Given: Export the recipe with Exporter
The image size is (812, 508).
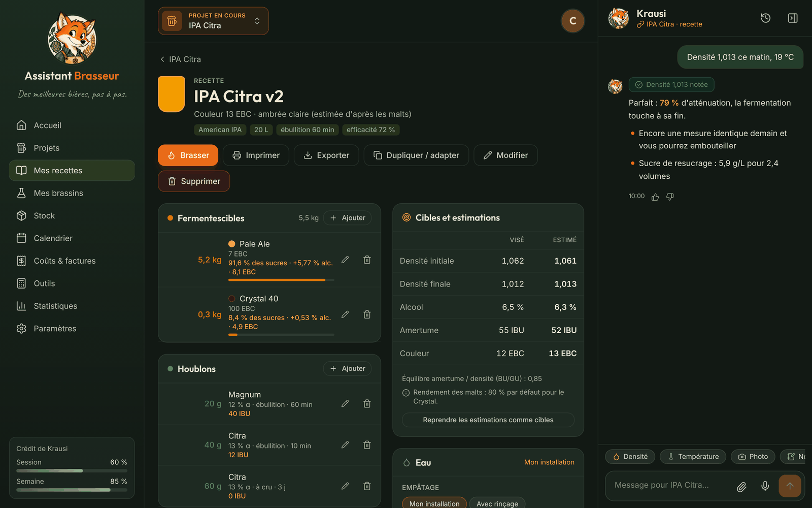Looking at the screenshot, I should 326,155.
